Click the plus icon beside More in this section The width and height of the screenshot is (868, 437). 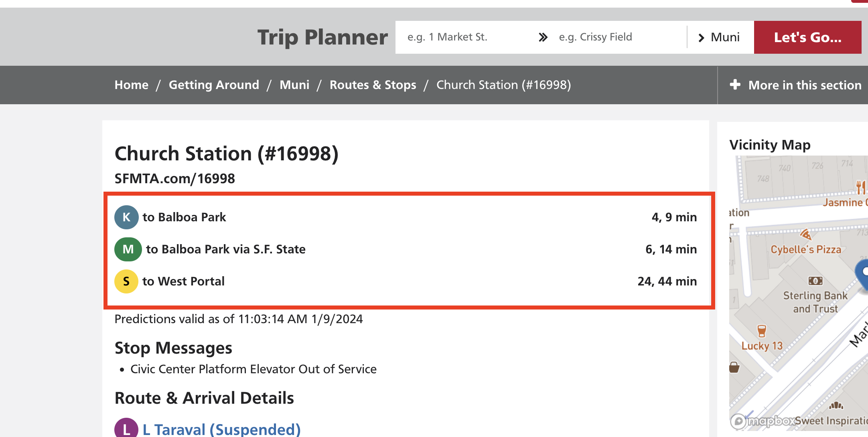pos(735,85)
